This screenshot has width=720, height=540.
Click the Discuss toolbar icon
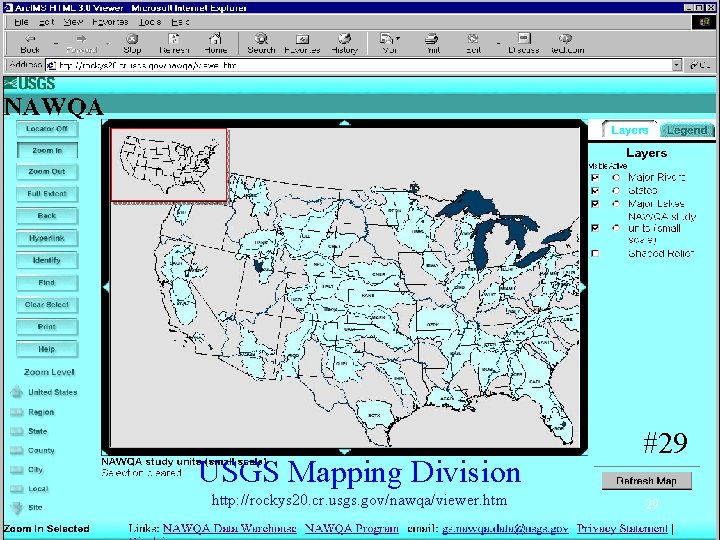524,39
